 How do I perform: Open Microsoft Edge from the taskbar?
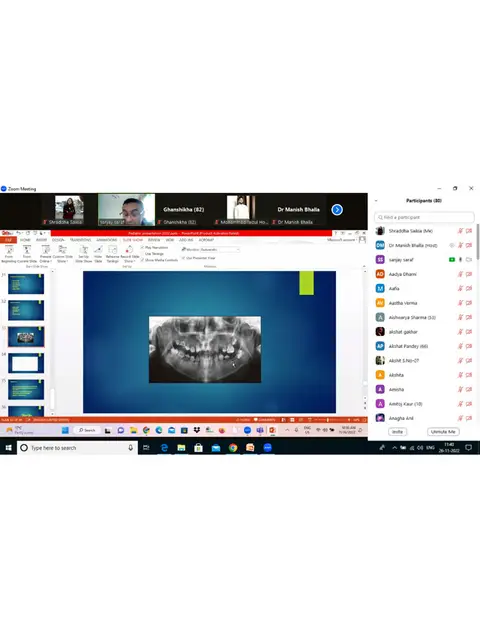point(164,448)
